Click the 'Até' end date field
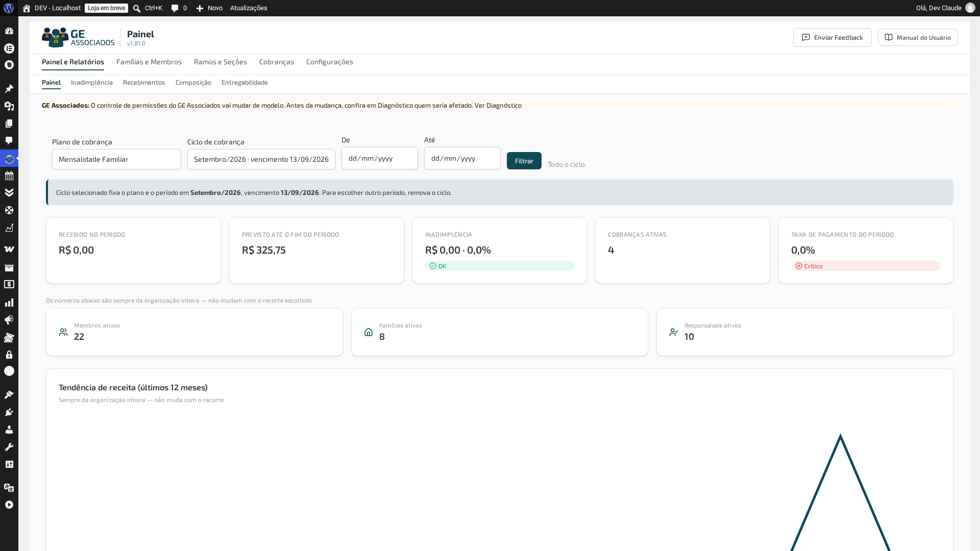 pyautogui.click(x=462, y=158)
